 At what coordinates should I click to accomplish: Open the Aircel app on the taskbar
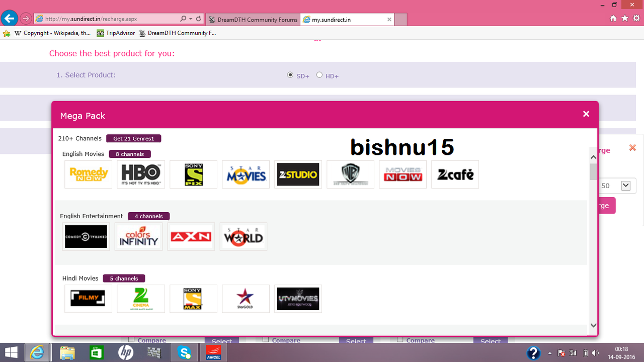point(213,352)
